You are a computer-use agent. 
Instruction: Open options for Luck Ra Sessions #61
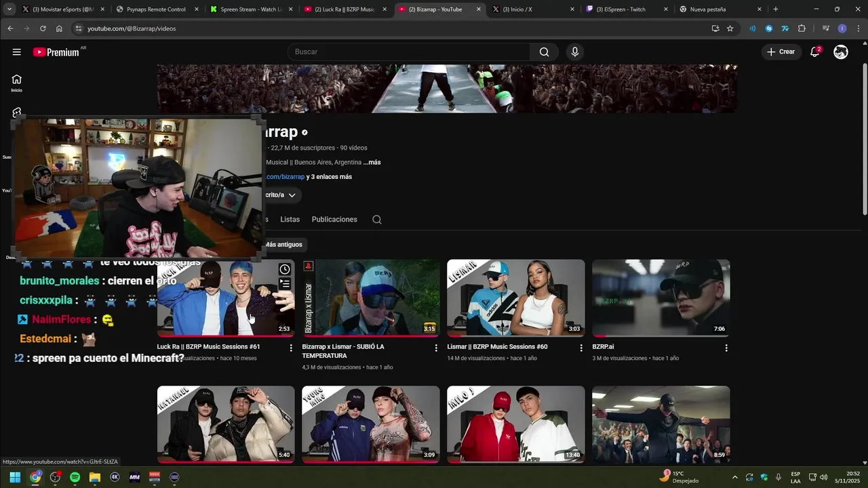point(291,348)
